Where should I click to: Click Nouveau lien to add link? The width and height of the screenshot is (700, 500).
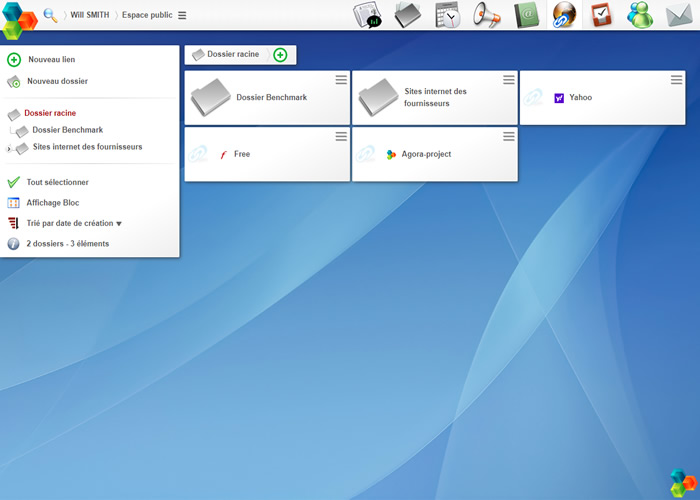coord(51,60)
